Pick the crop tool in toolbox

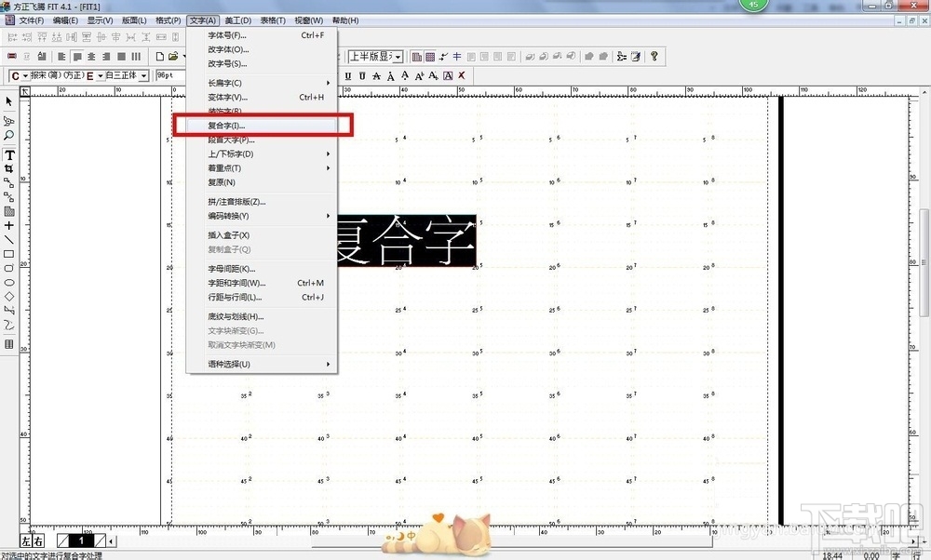9,169
